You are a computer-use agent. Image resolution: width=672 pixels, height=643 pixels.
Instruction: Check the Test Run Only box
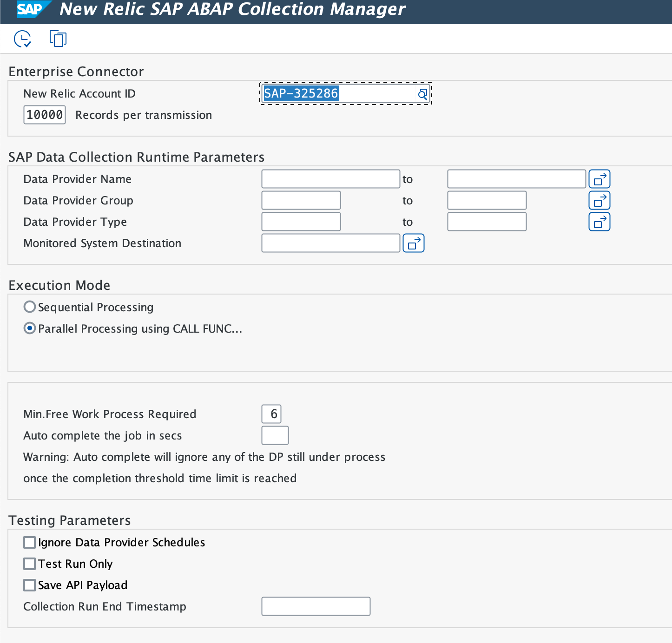coord(30,564)
